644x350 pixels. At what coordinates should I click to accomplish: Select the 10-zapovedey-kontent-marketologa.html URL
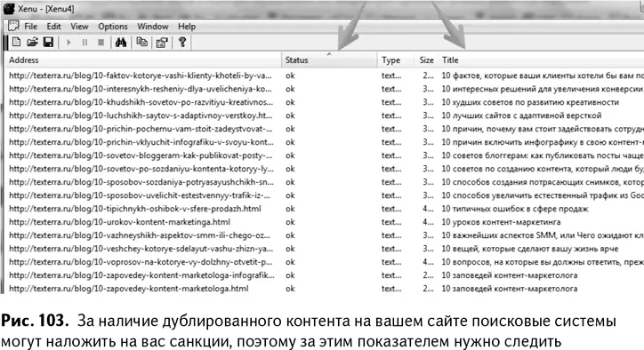[x=129, y=289]
